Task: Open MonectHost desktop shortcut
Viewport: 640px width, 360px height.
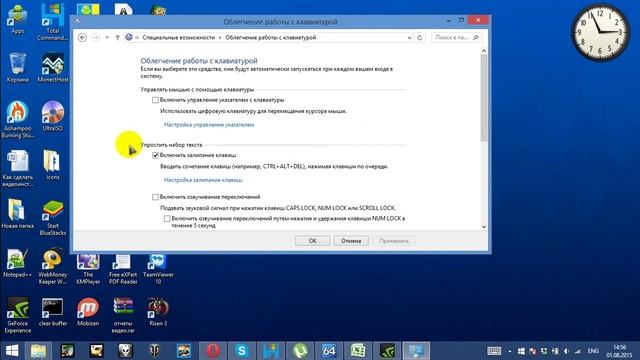Action: coord(53,68)
